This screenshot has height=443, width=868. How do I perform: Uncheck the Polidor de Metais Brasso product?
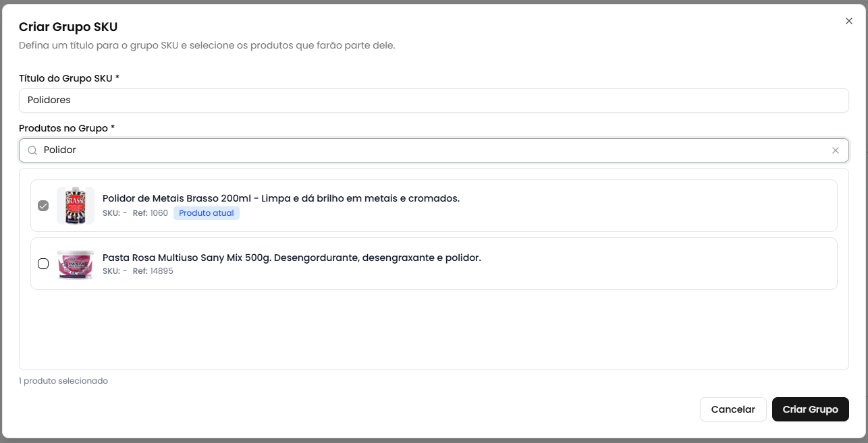tap(43, 205)
